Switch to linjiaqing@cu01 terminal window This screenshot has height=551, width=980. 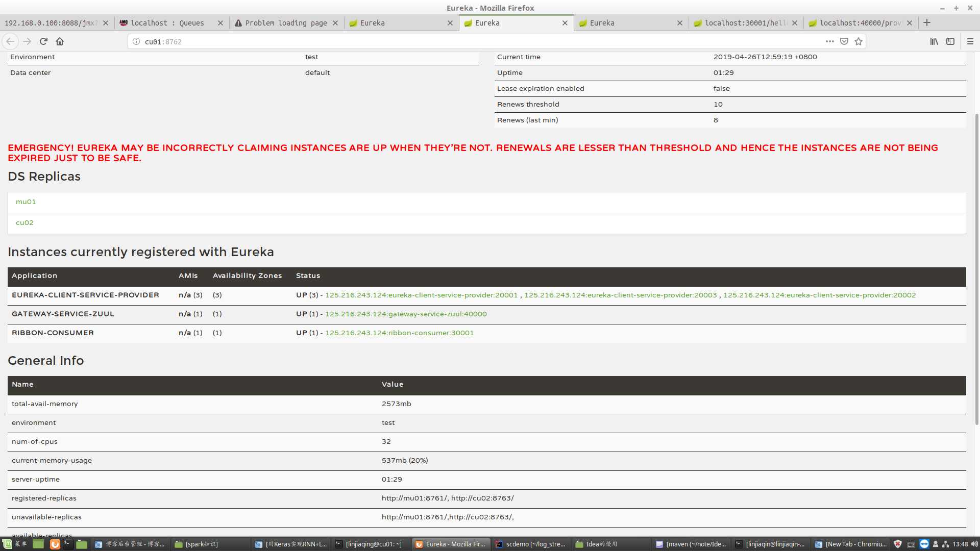click(371, 544)
